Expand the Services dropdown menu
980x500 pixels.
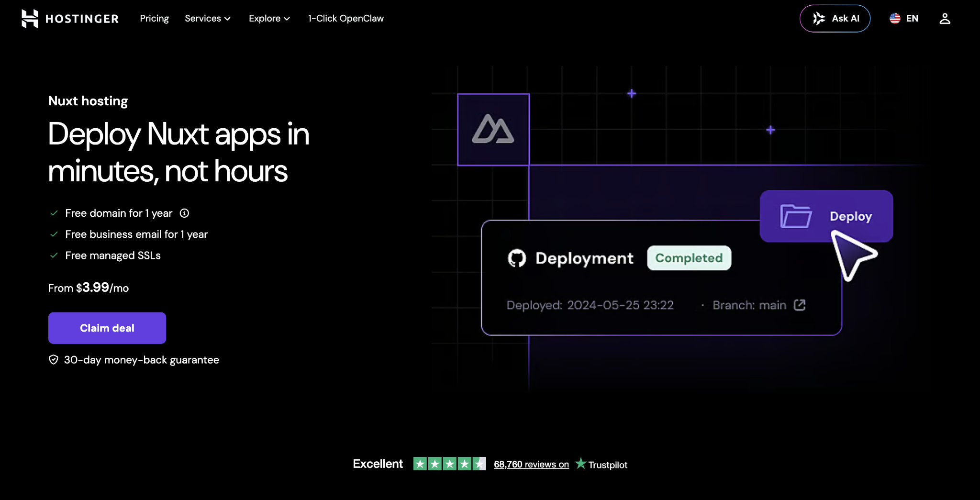point(208,19)
